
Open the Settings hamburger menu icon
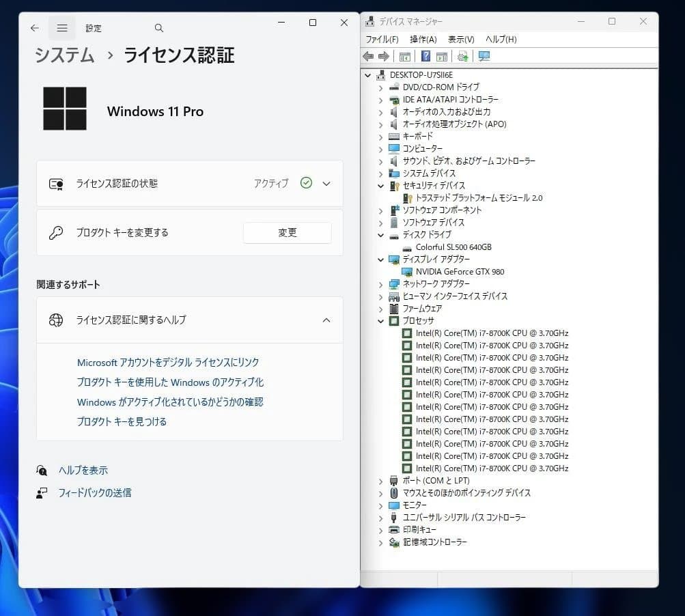tap(62, 27)
